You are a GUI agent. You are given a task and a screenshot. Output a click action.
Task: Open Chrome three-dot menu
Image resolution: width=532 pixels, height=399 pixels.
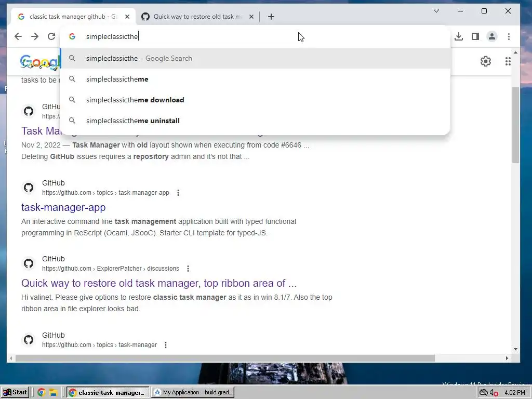pyautogui.click(x=509, y=36)
